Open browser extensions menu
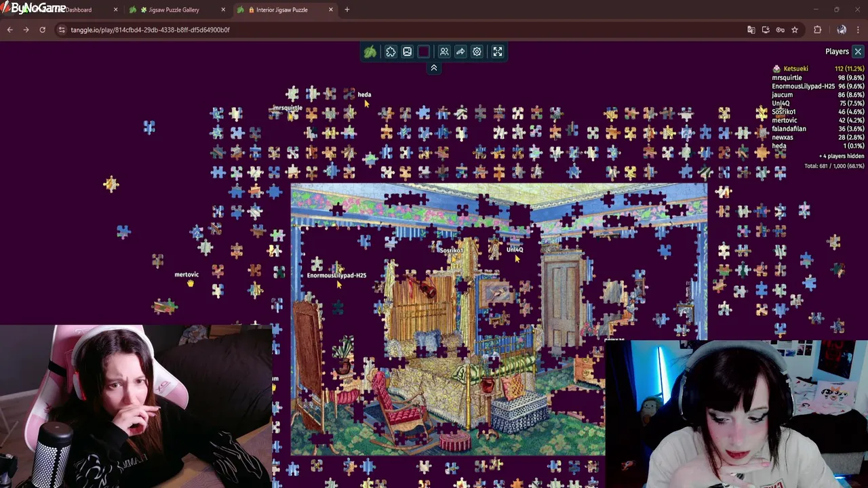Image resolution: width=868 pixels, height=488 pixels. [817, 30]
